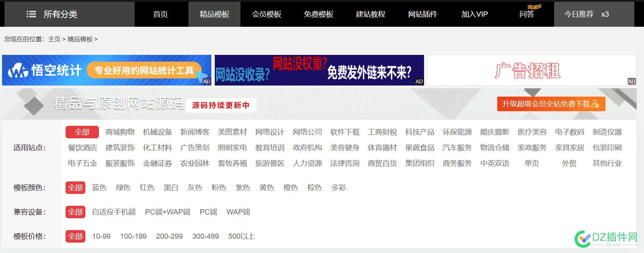644x253 pixels.
Task: Open the 问答 navigation item
Action: pos(527,14)
